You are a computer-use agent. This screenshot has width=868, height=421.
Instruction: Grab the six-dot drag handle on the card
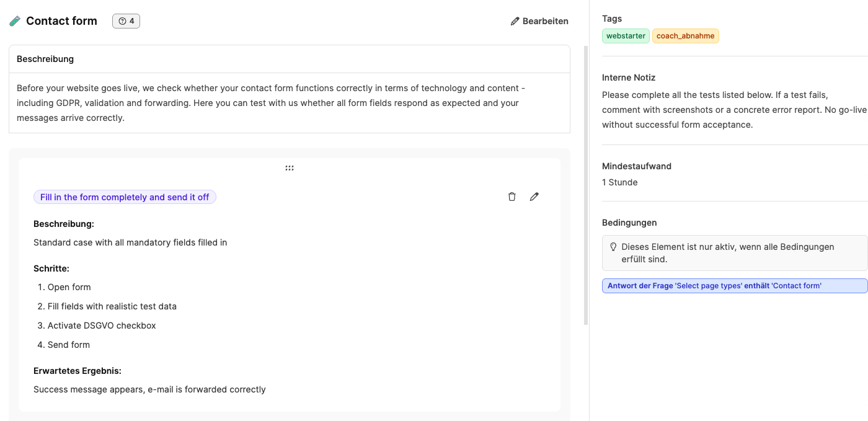pos(290,168)
